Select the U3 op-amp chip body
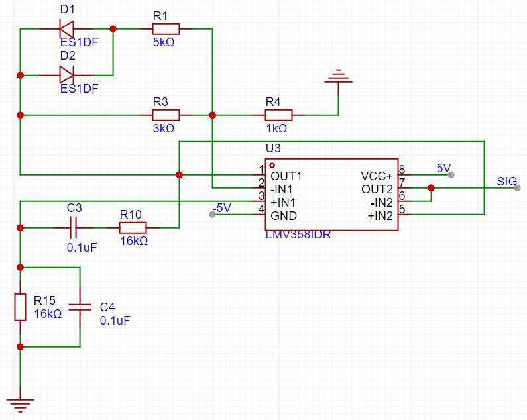Screen dimensions: 527x420 (331, 195)
